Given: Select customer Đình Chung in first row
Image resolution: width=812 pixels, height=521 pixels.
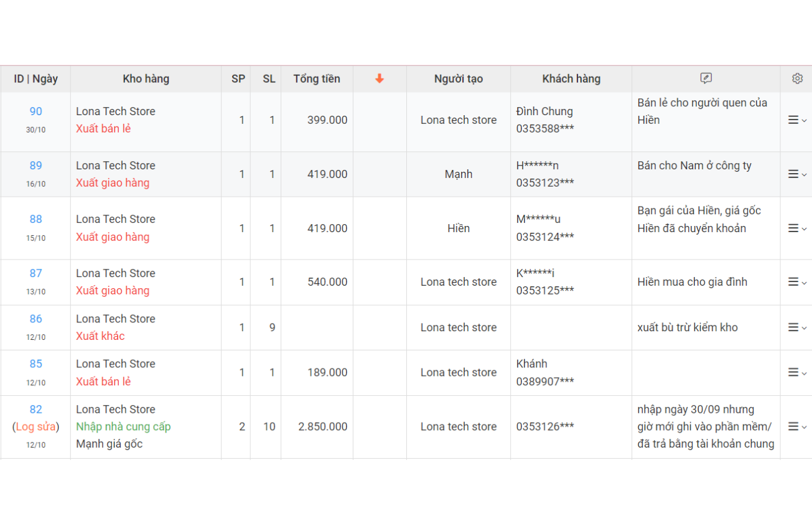Looking at the screenshot, I should pos(544,111).
